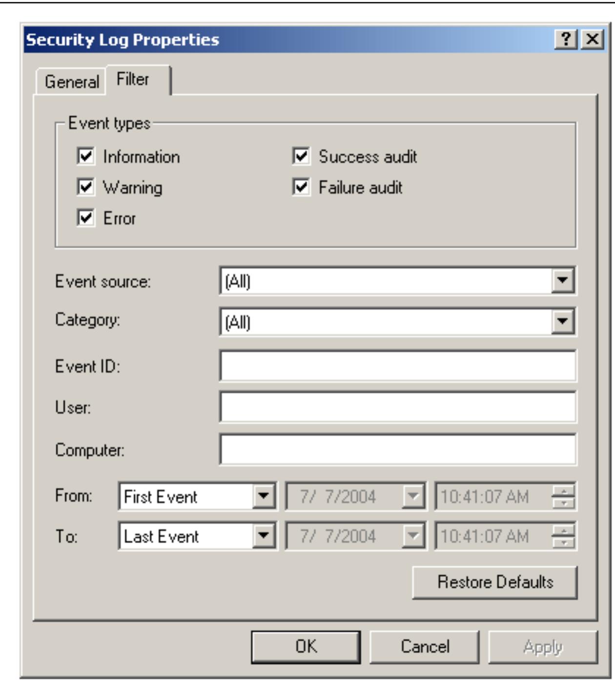Click the Apply button
The height and width of the screenshot is (700, 615).
tap(543, 647)
